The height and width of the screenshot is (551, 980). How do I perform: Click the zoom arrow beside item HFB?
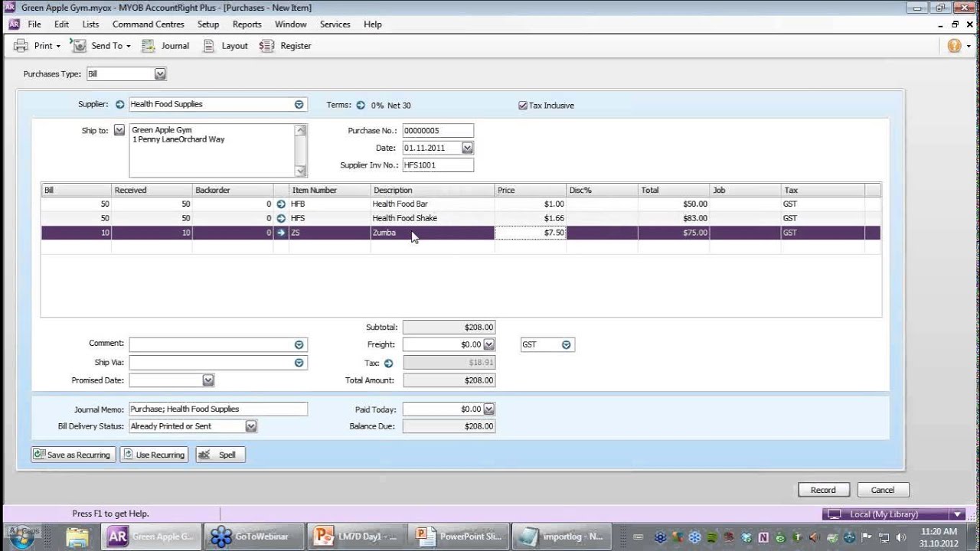point(281,204)
